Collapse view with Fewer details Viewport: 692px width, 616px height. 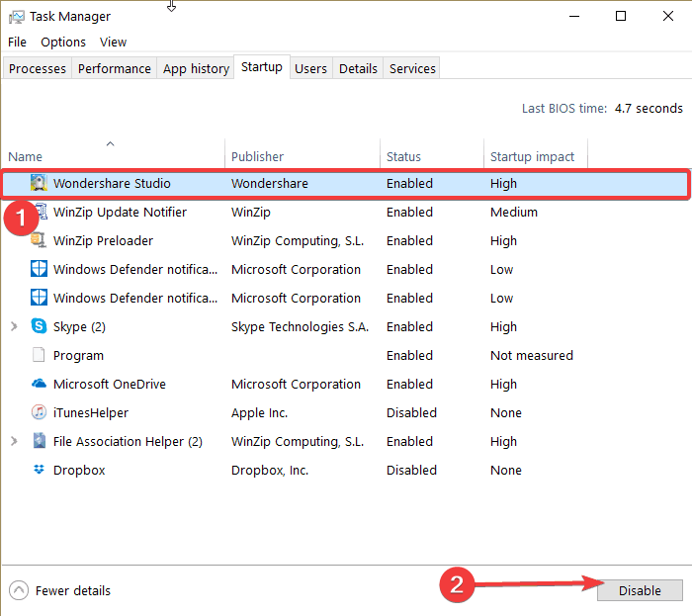coord(60,590)
